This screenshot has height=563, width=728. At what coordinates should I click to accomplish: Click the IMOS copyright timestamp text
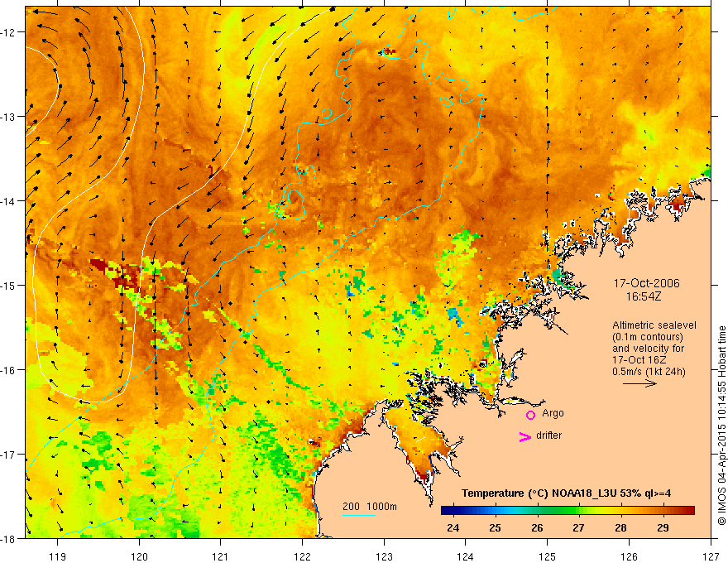coord(721,426)
